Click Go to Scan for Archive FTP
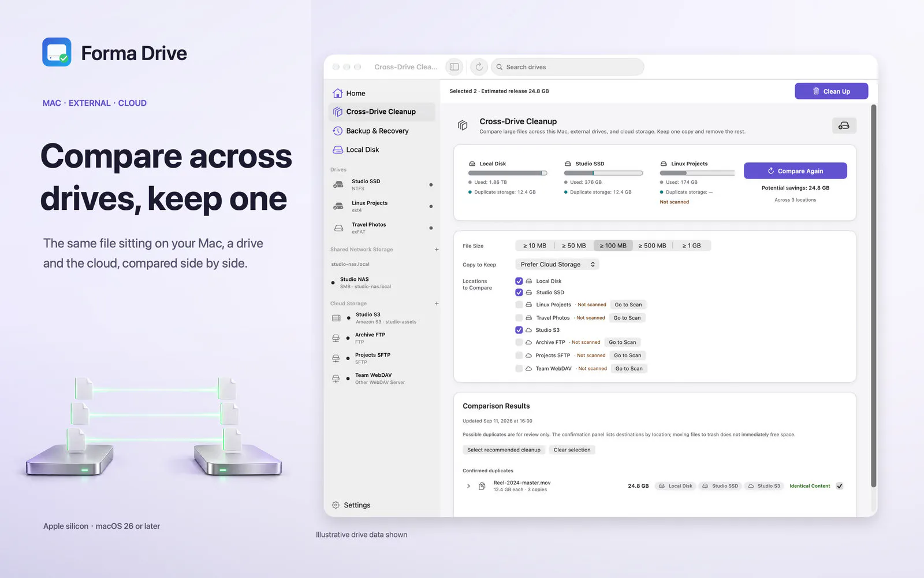The width and height of the screenshot is (924, 578). (622, 342)
